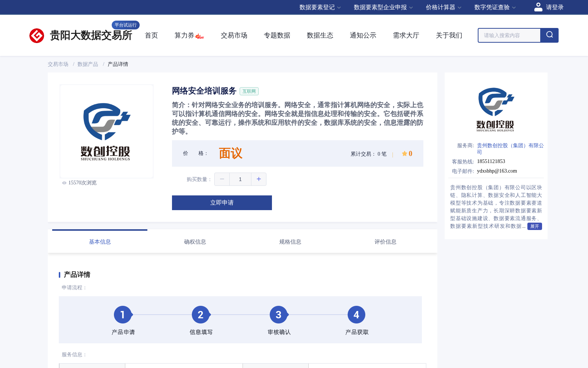Click the purchase quantity input box
Viewport: 588px width, 368px height.
[x=240, y=179]
